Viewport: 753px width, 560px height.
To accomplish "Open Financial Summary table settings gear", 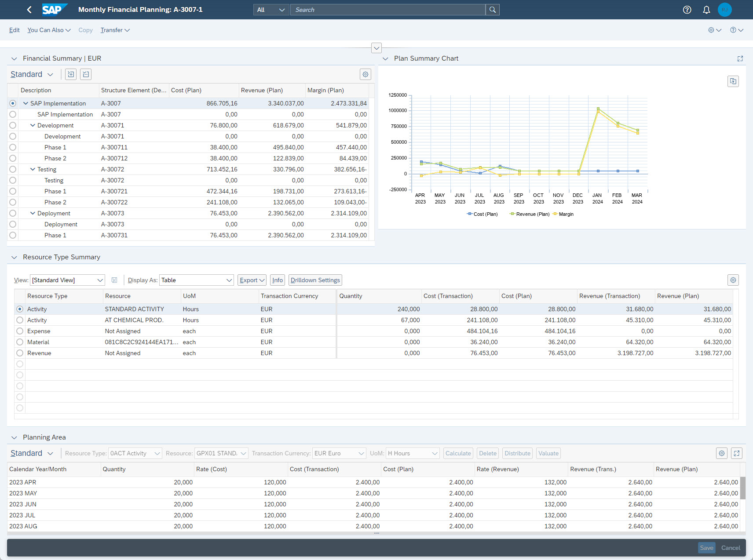I will (365, 74).
